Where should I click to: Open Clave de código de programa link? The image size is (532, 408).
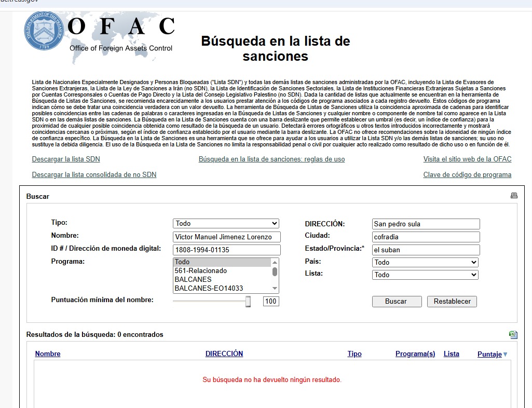[x=467, y=175]
